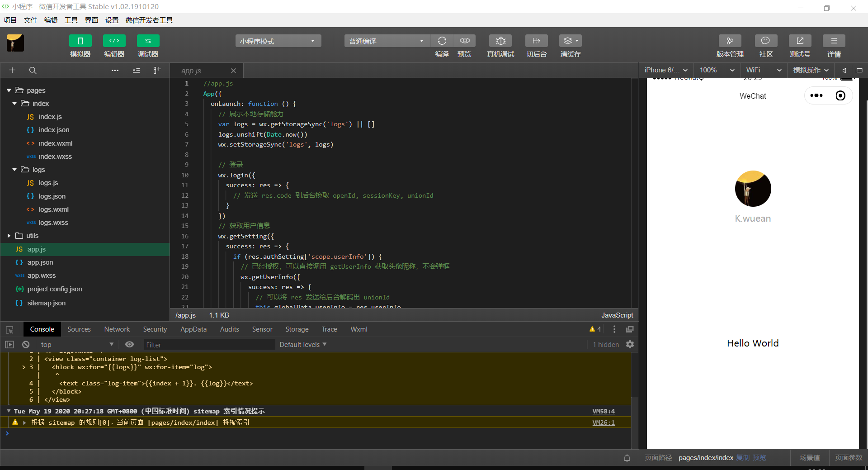
Task: Switch to the Sources tab
Action: click(79, 329)
